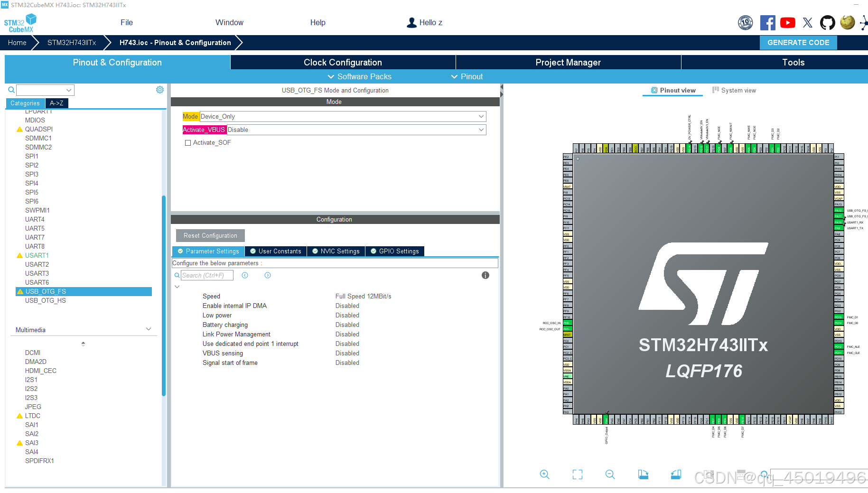Zoom in on the pinout view
The image size is (868, 493).
coord(544,474)
